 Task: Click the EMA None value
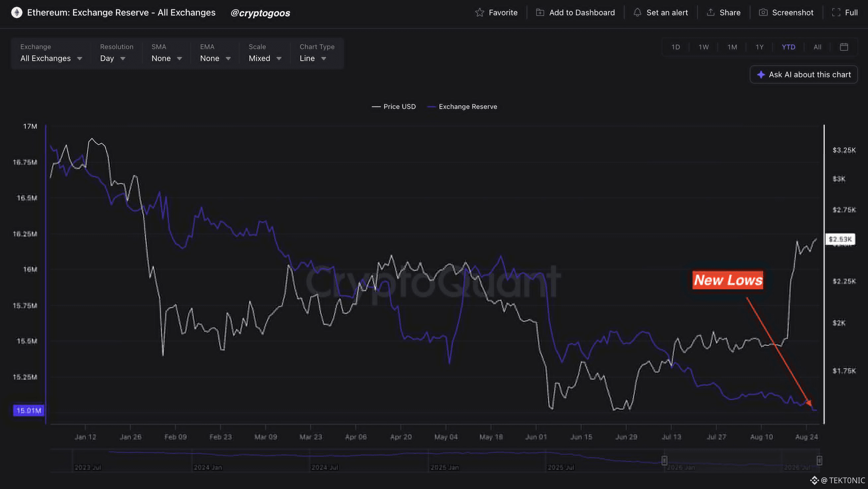(210, 58)
